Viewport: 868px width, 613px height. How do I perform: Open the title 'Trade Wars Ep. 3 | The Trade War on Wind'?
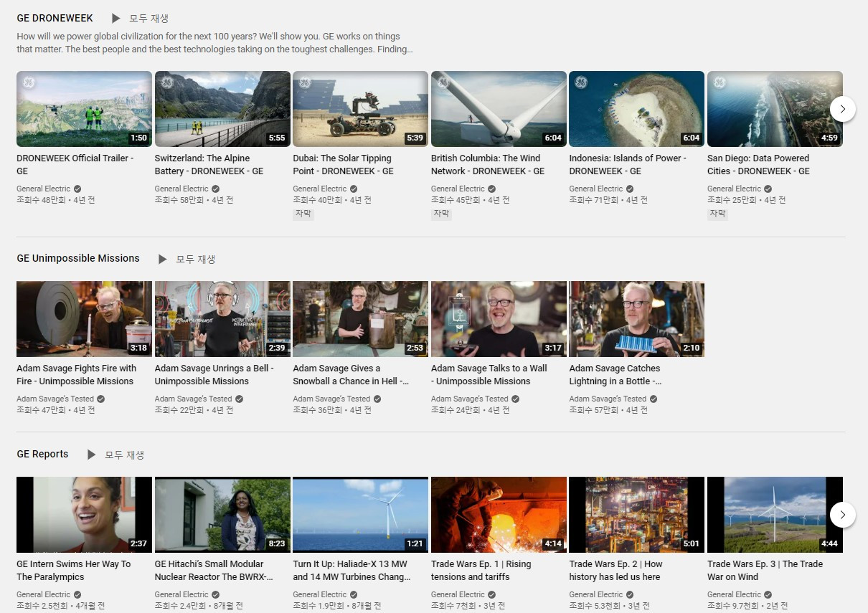[765, 571]
